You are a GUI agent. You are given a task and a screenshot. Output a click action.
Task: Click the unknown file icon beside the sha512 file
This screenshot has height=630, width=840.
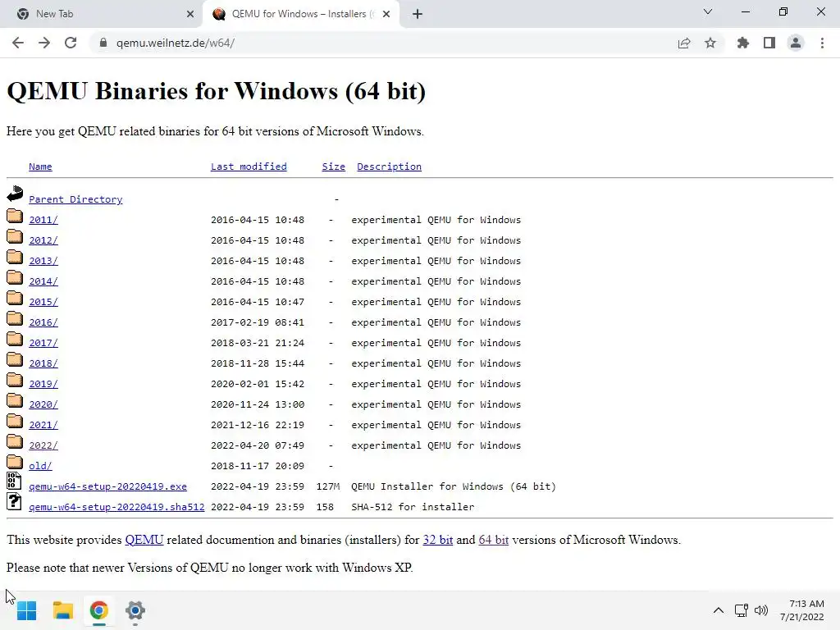point(15,501)
